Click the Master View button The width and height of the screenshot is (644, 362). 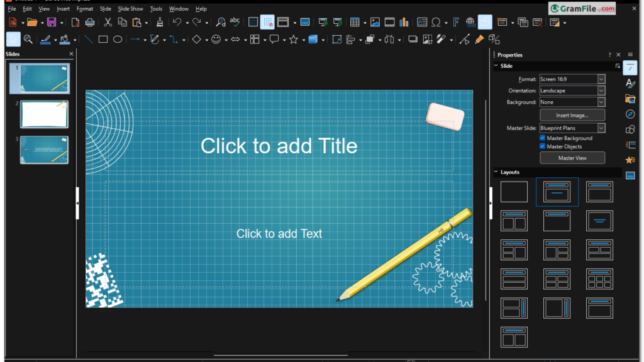572,158
